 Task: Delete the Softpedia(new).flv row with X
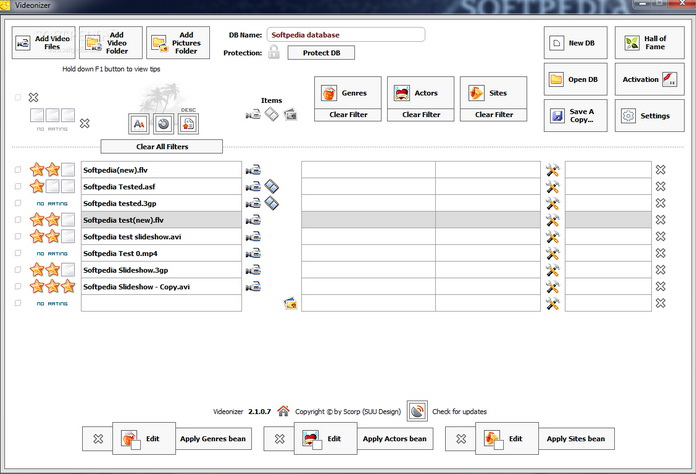tap(660, 170)
